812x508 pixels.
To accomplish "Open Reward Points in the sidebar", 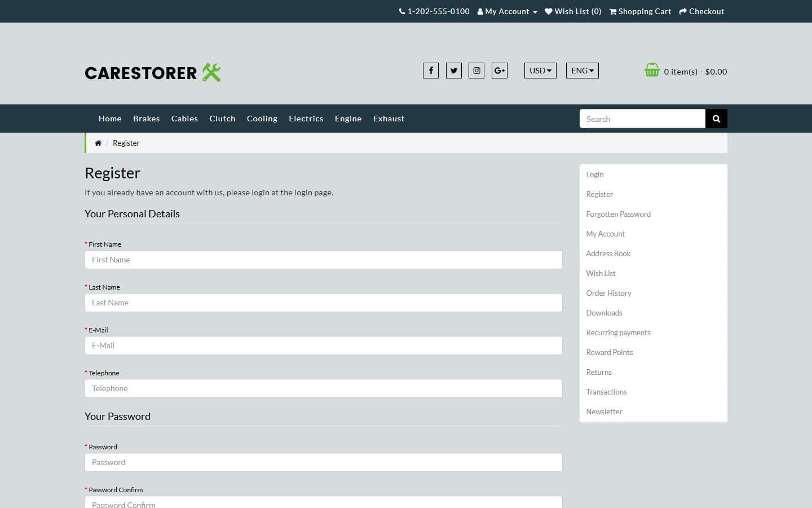I will point(609,352).
